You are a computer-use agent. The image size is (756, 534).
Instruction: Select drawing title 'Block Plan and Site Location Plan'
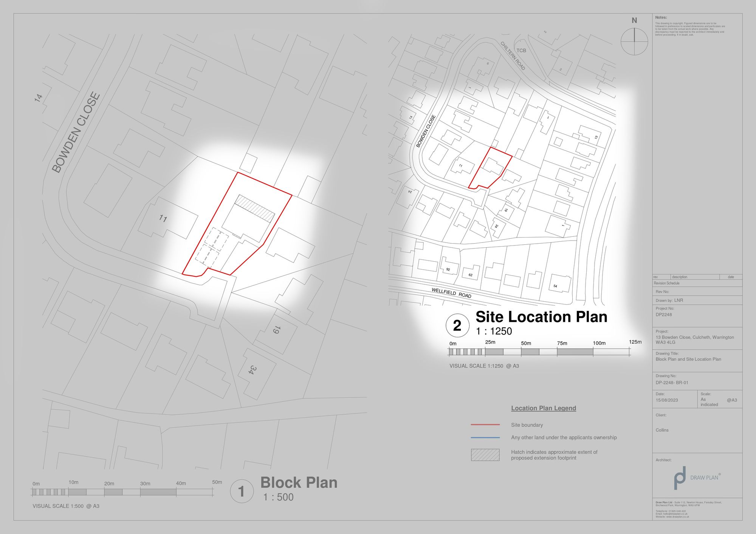tap(688, 360)
